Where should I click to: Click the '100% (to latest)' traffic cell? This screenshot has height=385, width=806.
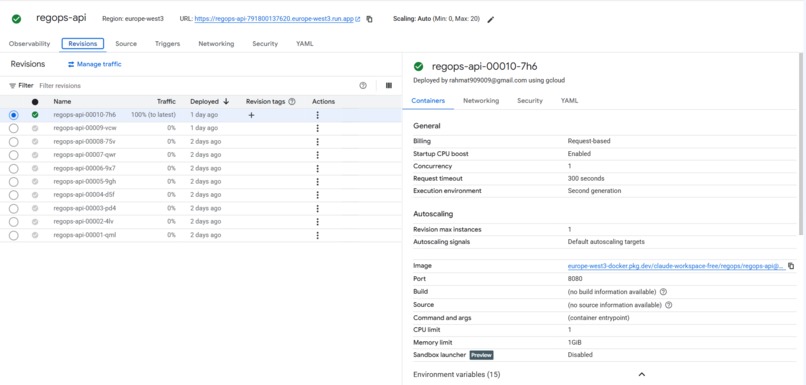click(153, 115)
